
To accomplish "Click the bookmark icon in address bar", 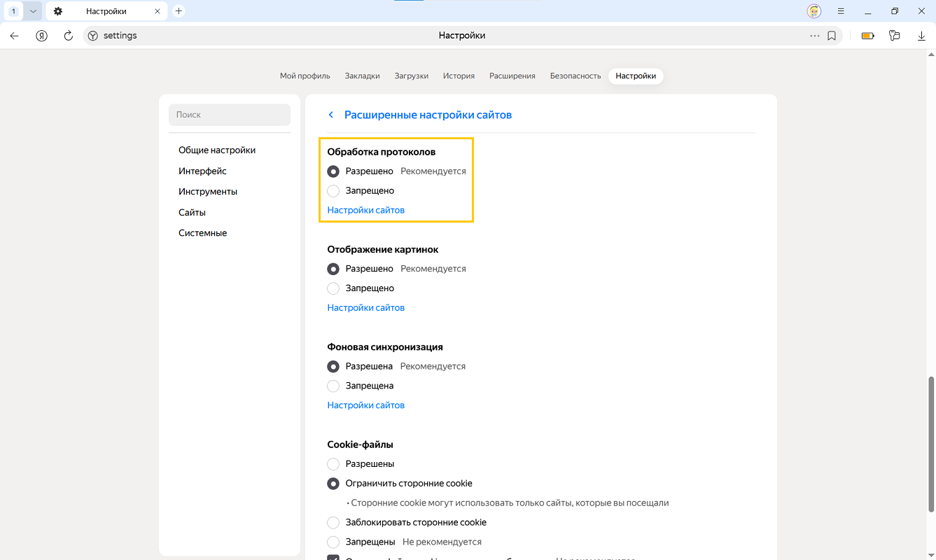I will (x=832, y=36).
